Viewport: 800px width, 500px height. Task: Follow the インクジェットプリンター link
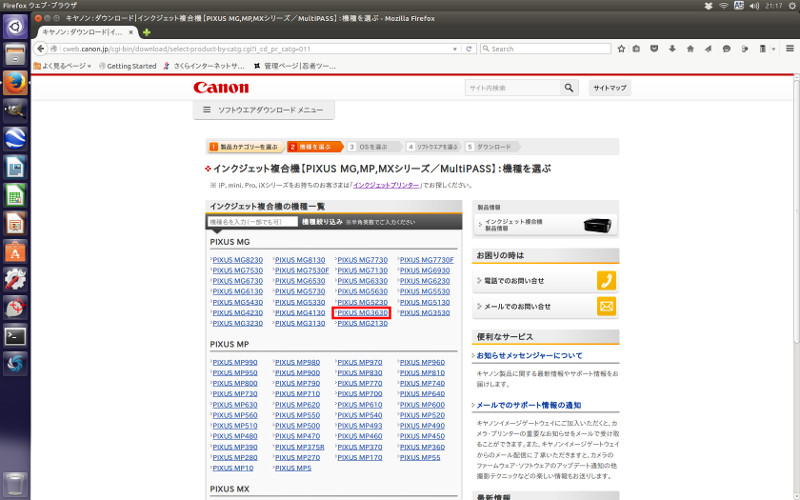tap(386, 185)
